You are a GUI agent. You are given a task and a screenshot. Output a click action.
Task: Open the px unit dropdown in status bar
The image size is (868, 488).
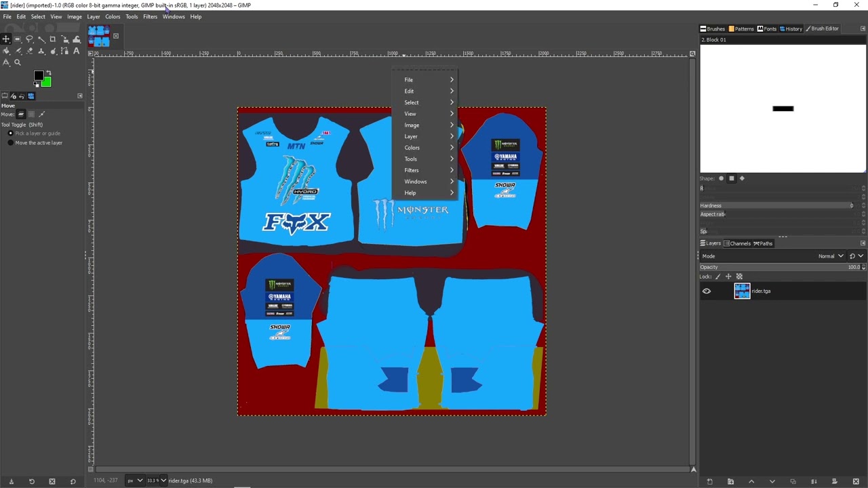(135, 481)
